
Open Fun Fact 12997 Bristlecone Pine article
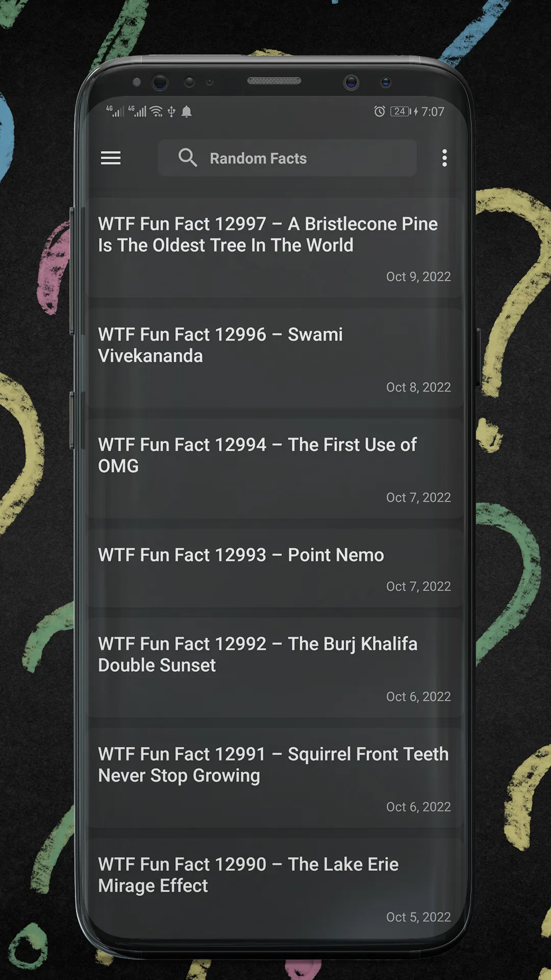[x=275, y=248]
